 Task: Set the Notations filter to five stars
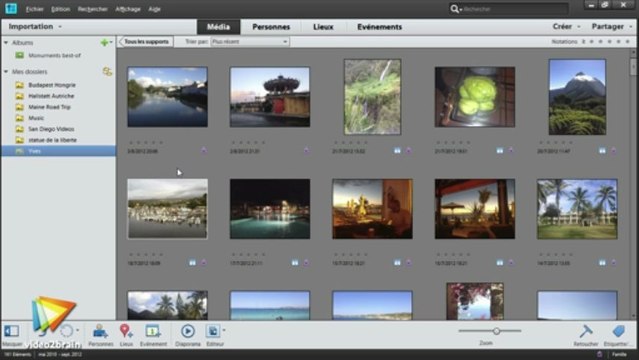[628, 42]
